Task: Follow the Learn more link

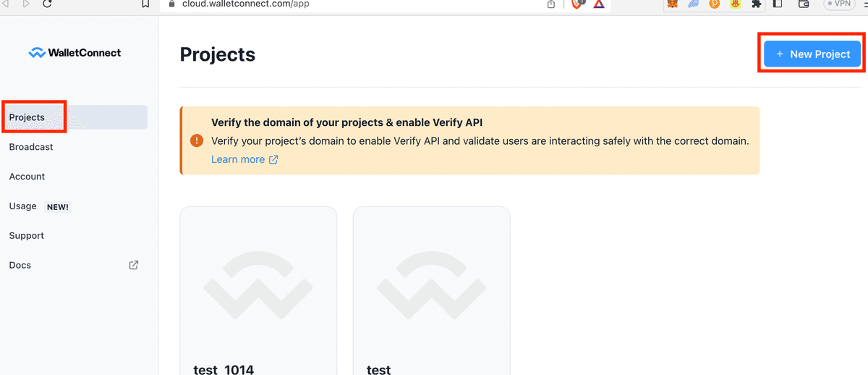Action: click(x=244, y=159)
